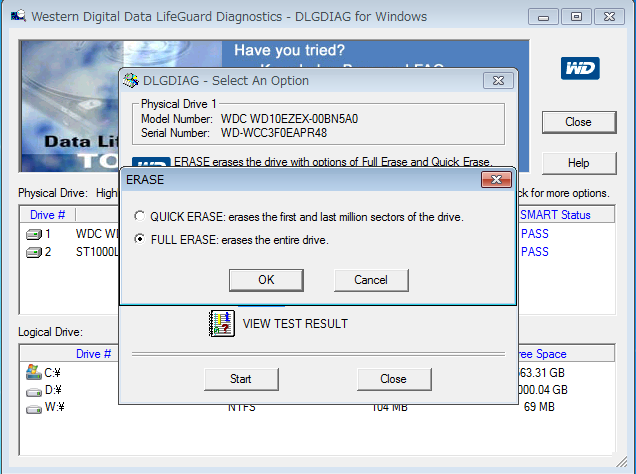The width and height of the screenshot is (636, 474).
Task: Click the DLGDIAG application title icon
Action: (18, 16)
